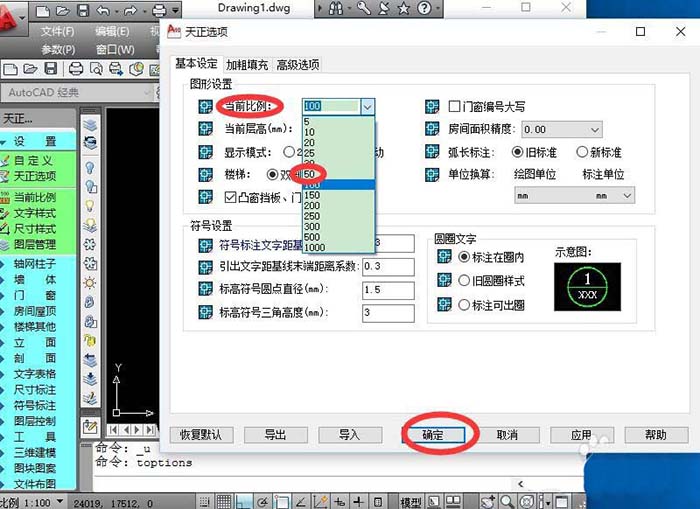Click the help question mark icon in title bar
700x509 pixels.
point(424,8)
